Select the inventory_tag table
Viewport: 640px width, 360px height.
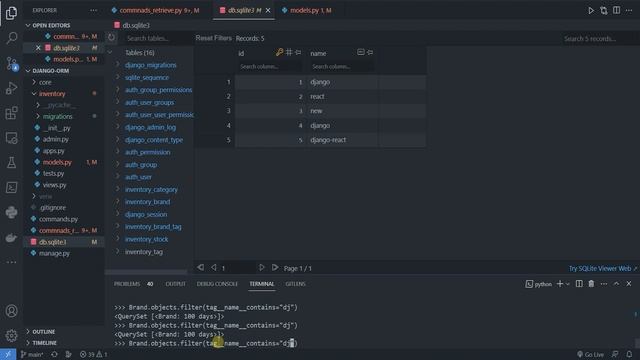144,252
